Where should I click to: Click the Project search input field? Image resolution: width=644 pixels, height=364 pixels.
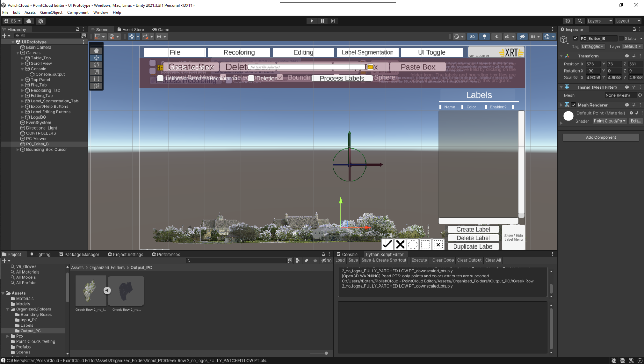pos(237,261)
